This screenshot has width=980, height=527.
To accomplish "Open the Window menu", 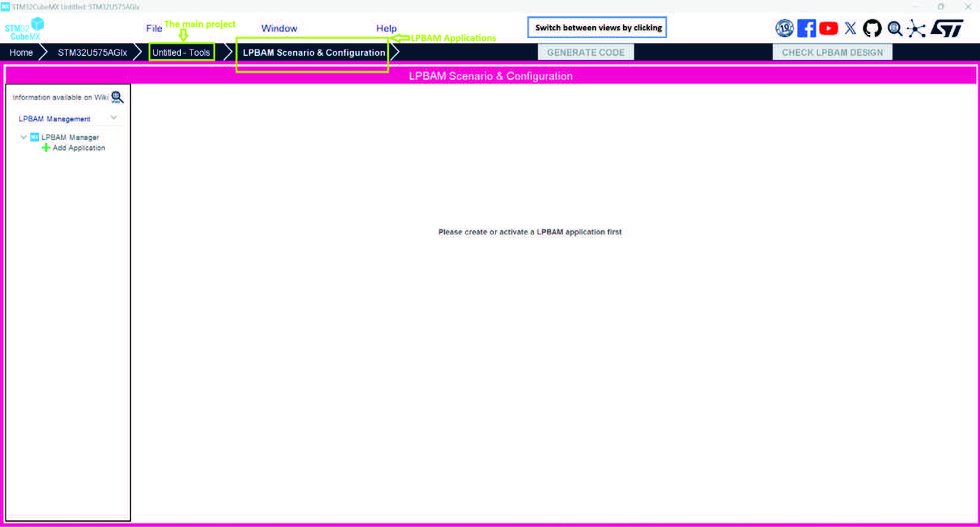I will coord(279,29).
